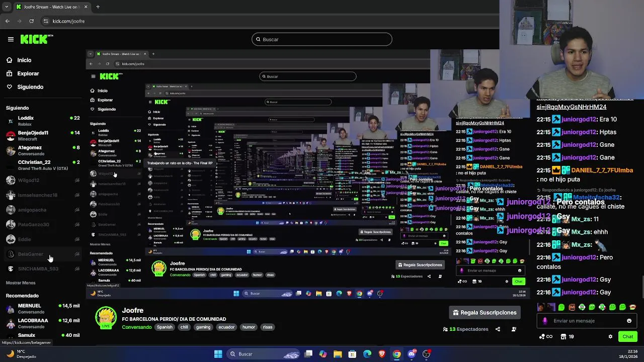Open offline channel ismaelsanchez18

(x=43, y=195)
